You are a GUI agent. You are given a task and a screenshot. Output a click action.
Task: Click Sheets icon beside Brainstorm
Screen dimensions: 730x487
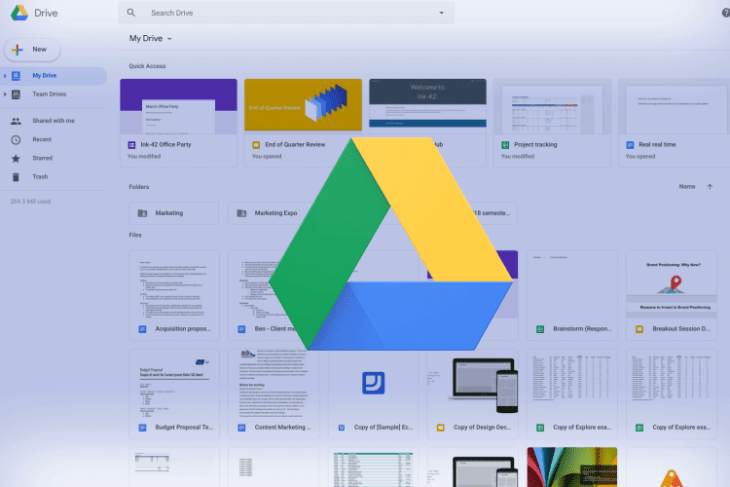pyautogui.click(x=540, y=329)
